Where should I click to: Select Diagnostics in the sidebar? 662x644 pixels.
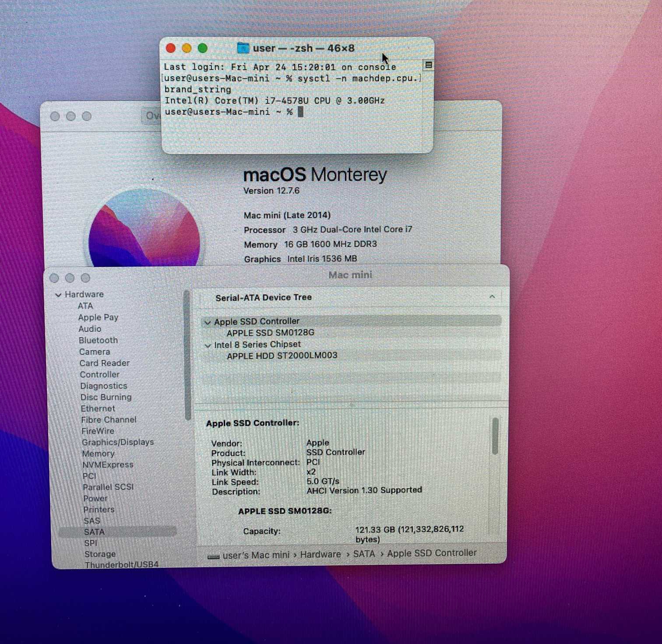104,386
